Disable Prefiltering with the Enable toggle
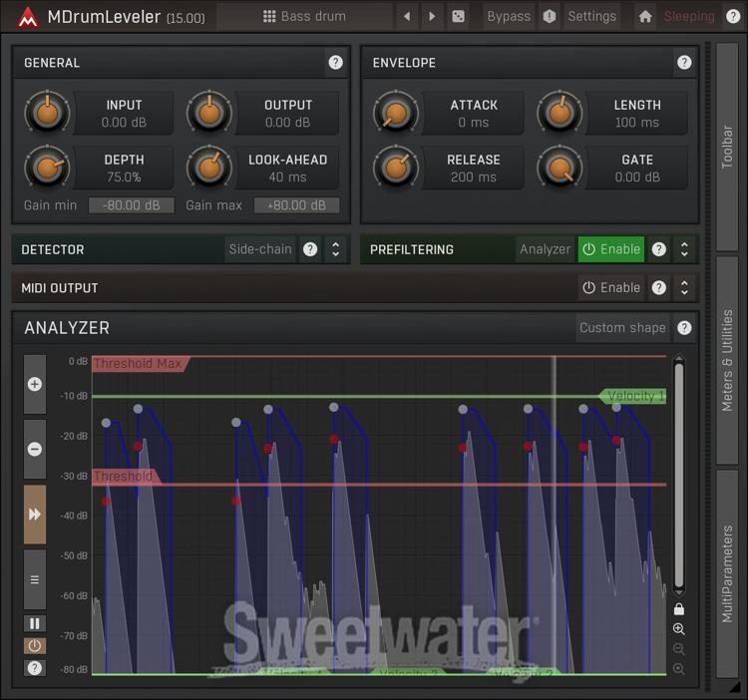 [611, 249]
